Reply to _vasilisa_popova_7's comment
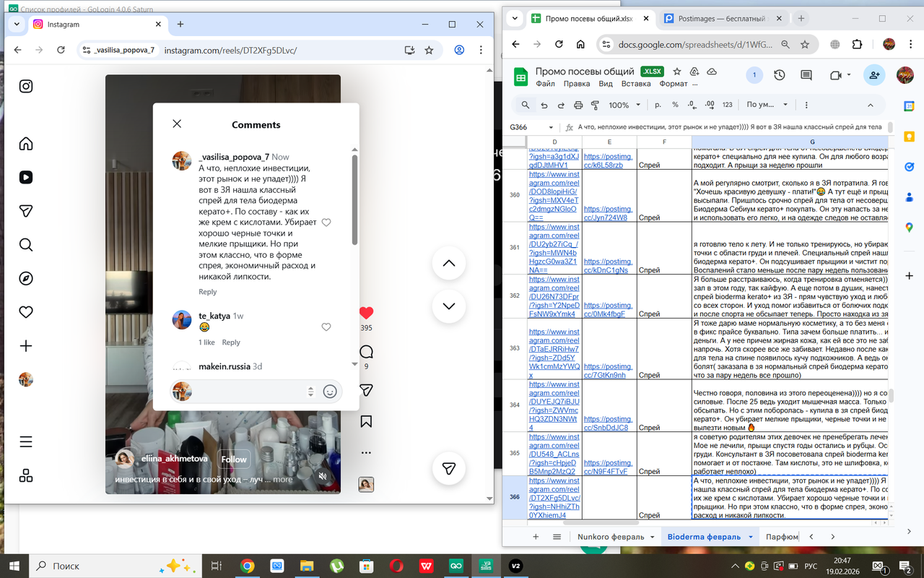Image resolution: width=924 pixels, height=578 pixels. pyautogui.click(x=208, y=292)
